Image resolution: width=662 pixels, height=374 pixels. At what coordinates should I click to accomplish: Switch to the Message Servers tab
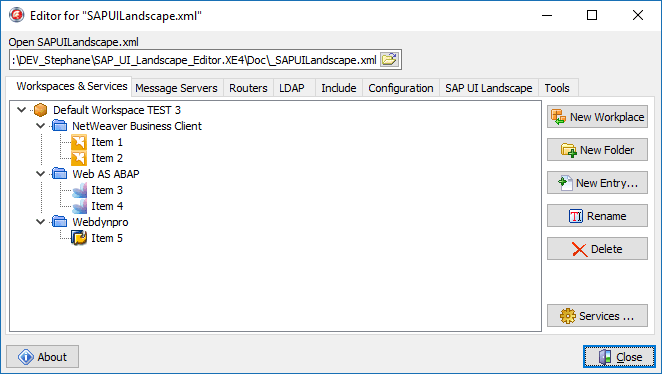click(x=176, y=88)
